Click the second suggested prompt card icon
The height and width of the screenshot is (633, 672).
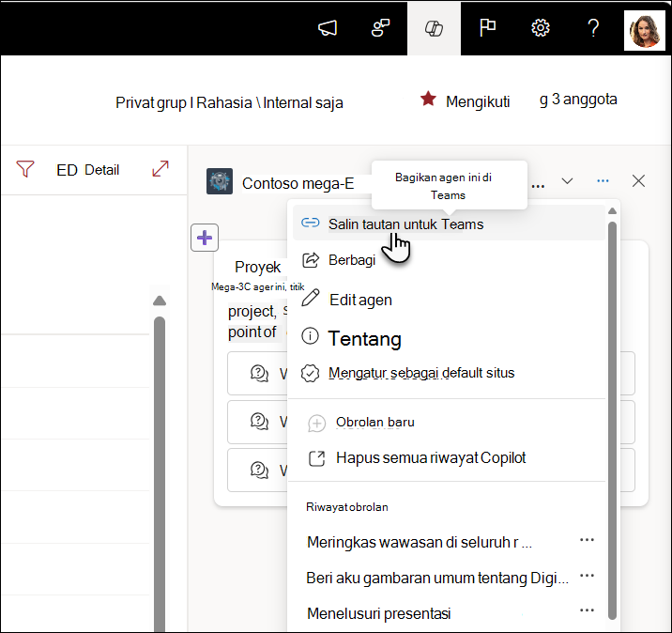point(259,421)
